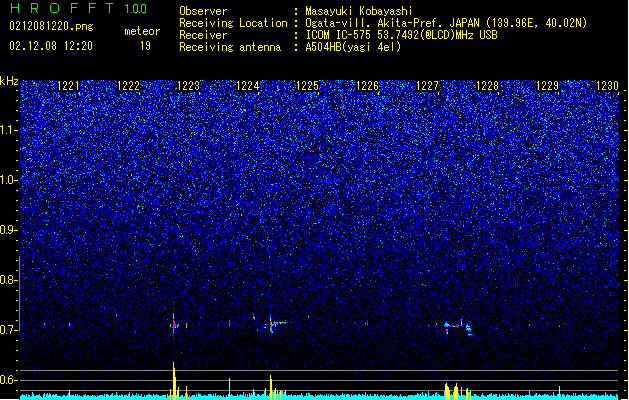Viewport: 629px width, 400px height.
Task: Click the Receiving Location label
Action: pos(233,23)
